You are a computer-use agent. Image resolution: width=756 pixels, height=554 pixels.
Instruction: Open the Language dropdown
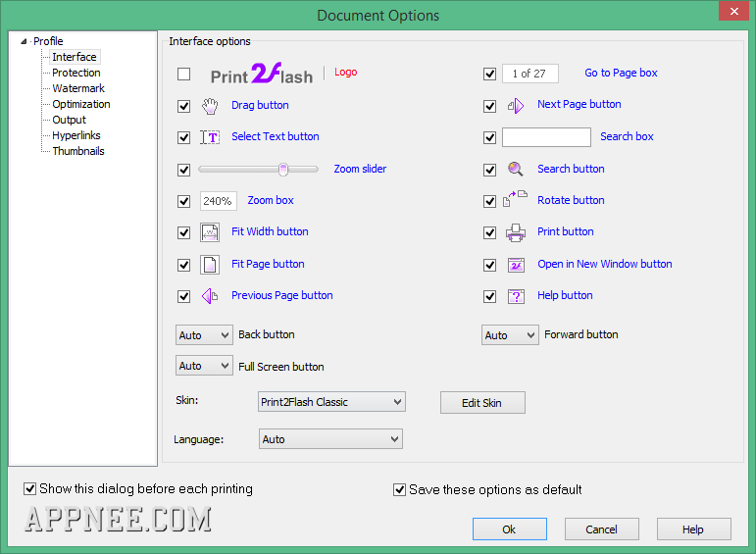(x=330, y=439)
